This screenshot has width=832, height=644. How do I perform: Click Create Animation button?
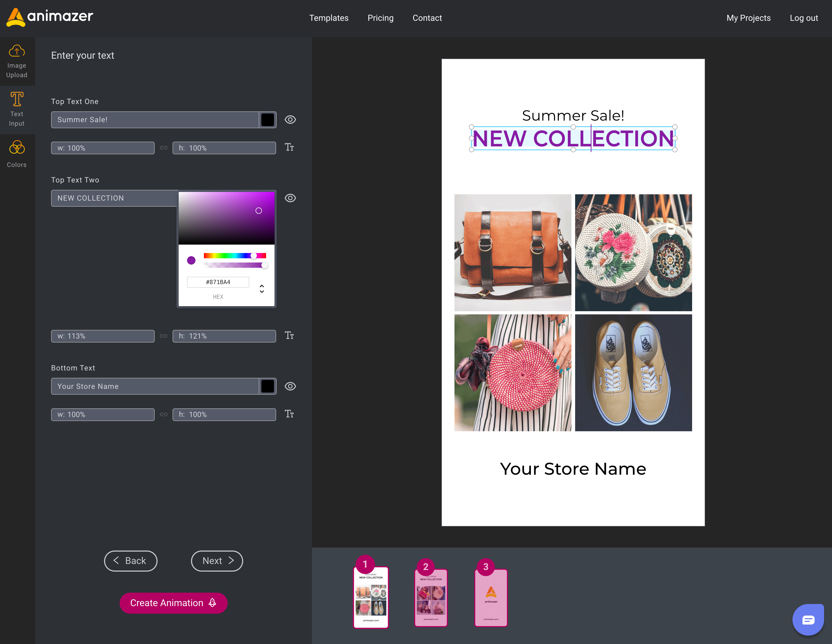coord(173,603)
